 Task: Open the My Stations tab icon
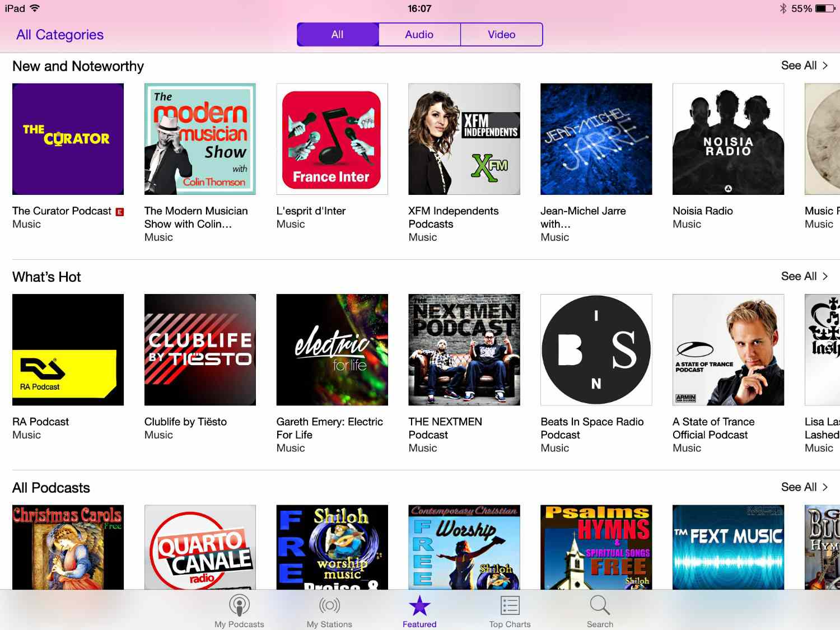point(329,605)
